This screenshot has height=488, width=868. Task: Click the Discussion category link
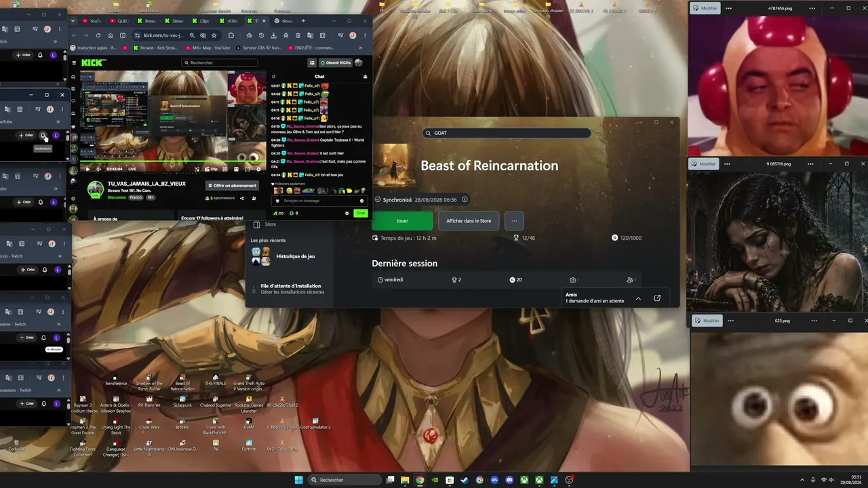pos(117,198)
